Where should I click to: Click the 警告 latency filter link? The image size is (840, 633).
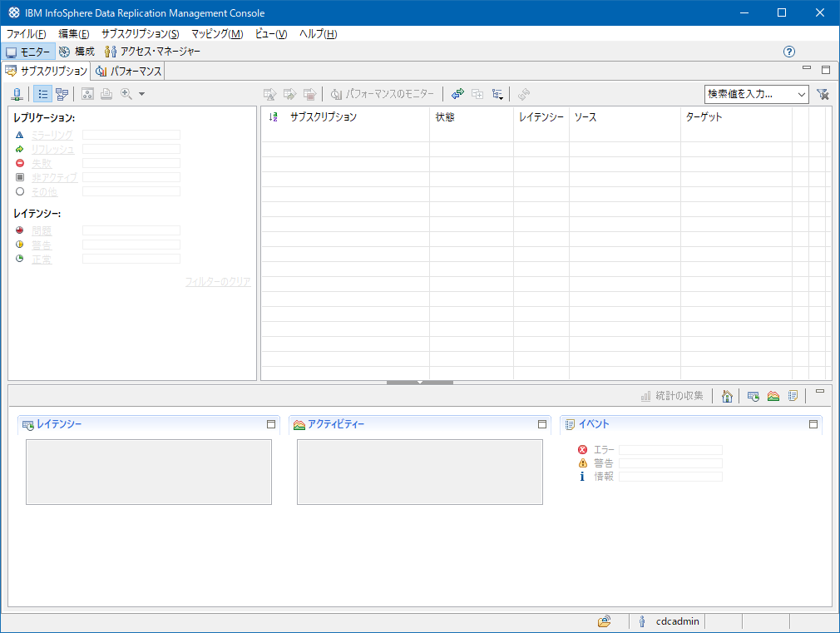tap(42, 245)
